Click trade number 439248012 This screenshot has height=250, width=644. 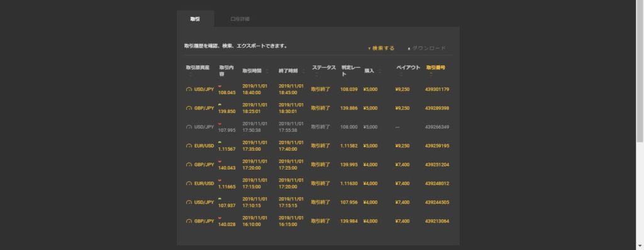(x=437, y=184)
